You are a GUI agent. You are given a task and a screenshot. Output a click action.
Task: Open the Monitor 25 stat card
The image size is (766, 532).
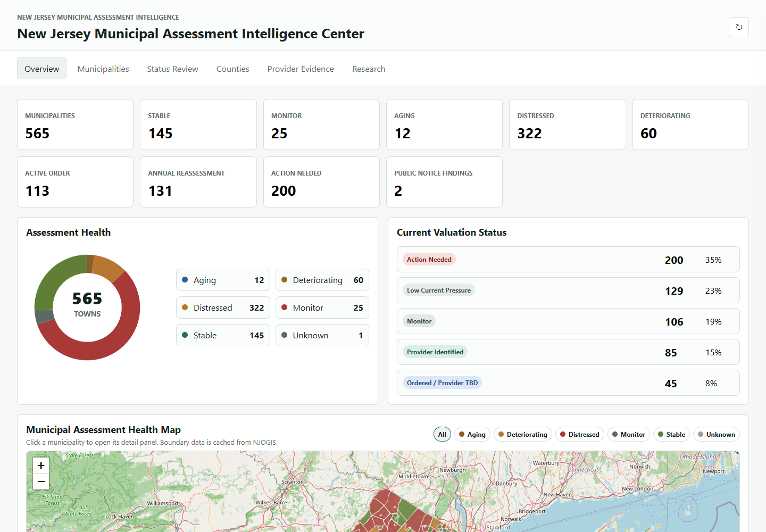(321, 124)
